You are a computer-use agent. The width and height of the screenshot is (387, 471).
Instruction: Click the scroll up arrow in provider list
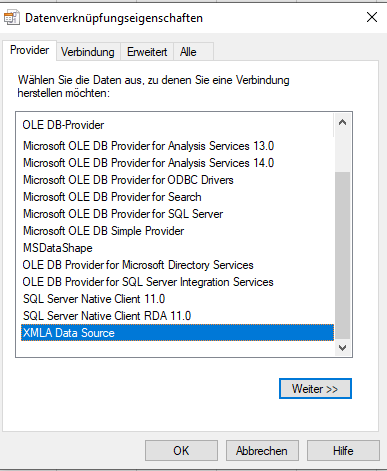342,123
